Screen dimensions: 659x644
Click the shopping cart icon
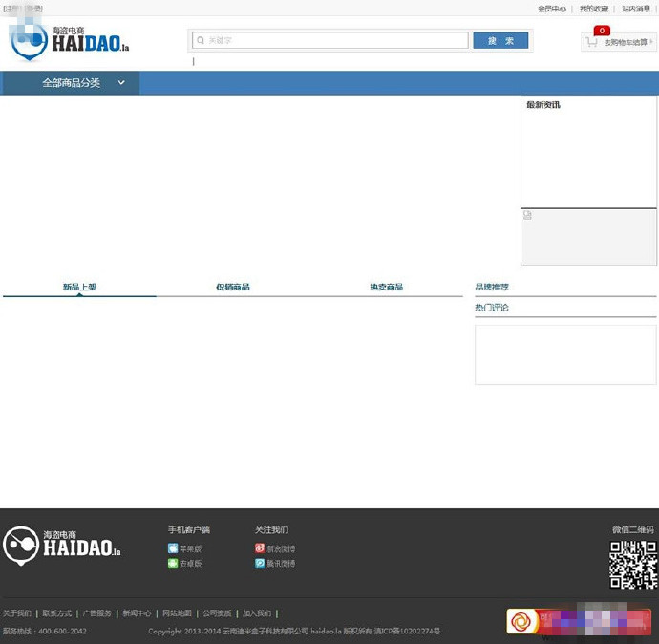pos(592,42)
